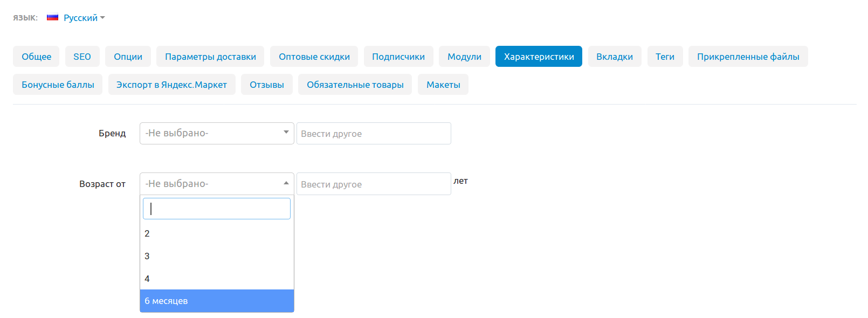Open Экспорт в Яндекс.Маркет tab
The image size is (868, 318).
tap(171, 85)
